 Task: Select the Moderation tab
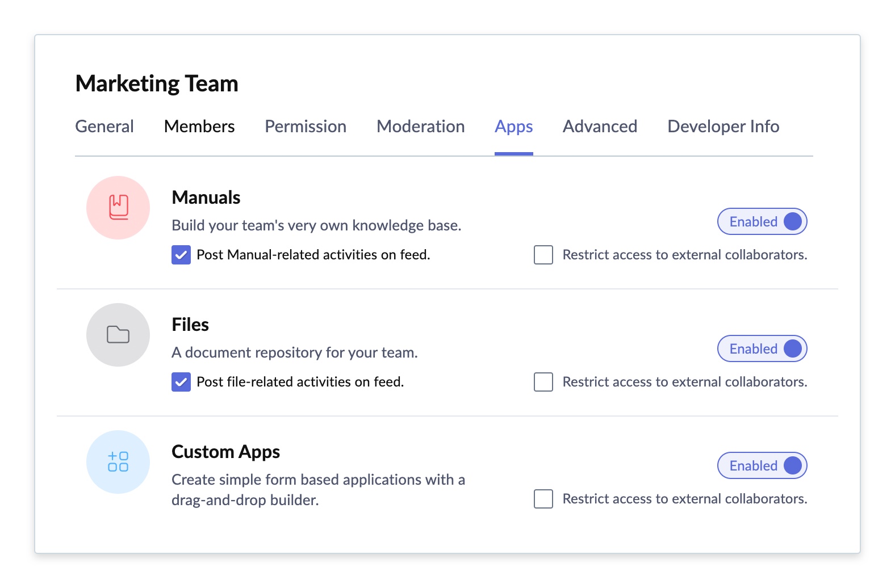421,127
